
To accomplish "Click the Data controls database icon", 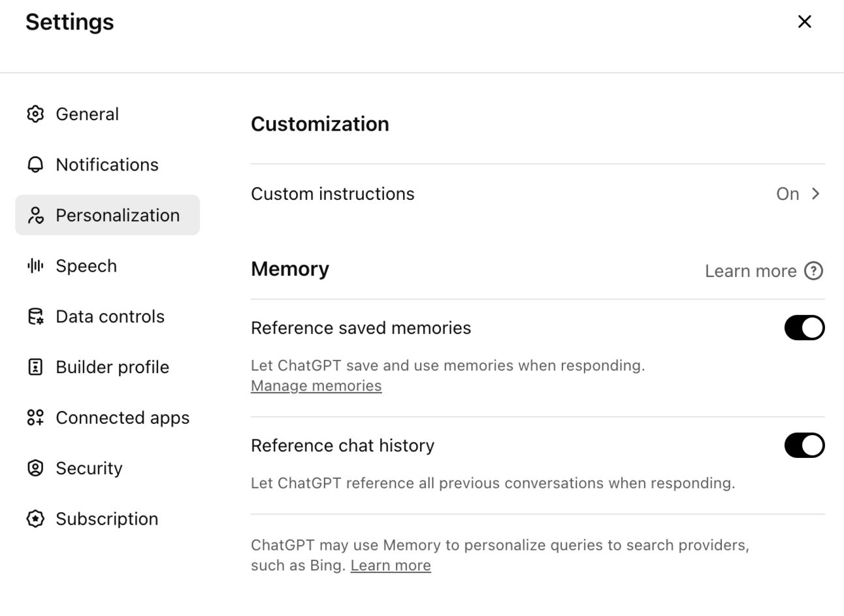I will 35,317.
